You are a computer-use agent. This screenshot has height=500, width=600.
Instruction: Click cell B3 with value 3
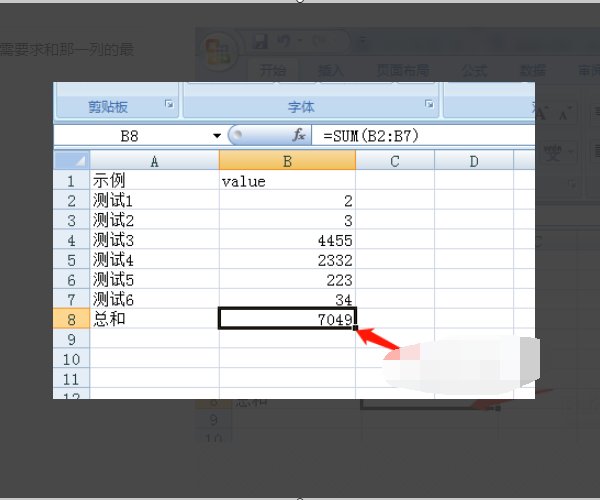coord(287,220)
